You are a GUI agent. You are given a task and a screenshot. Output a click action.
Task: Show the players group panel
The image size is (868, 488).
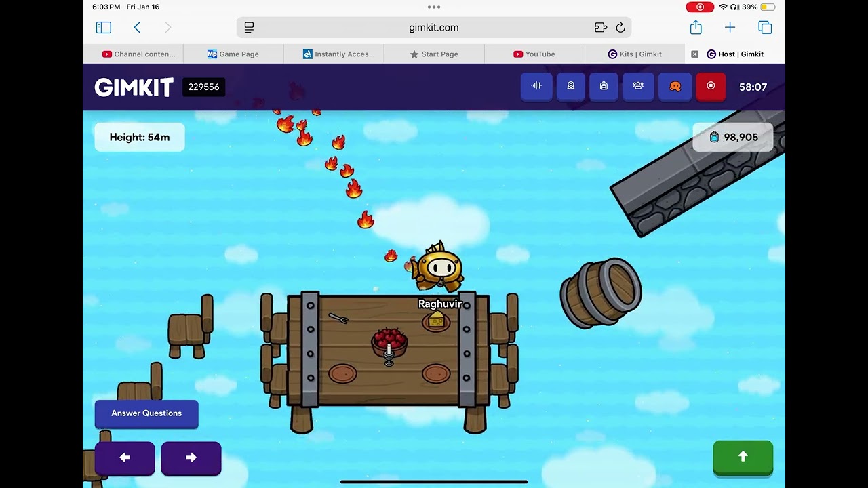[x=638, y=86]
